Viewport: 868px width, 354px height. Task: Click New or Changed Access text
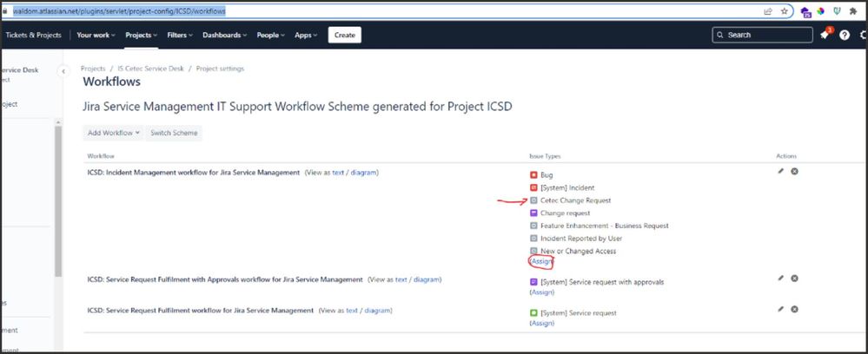579,251
